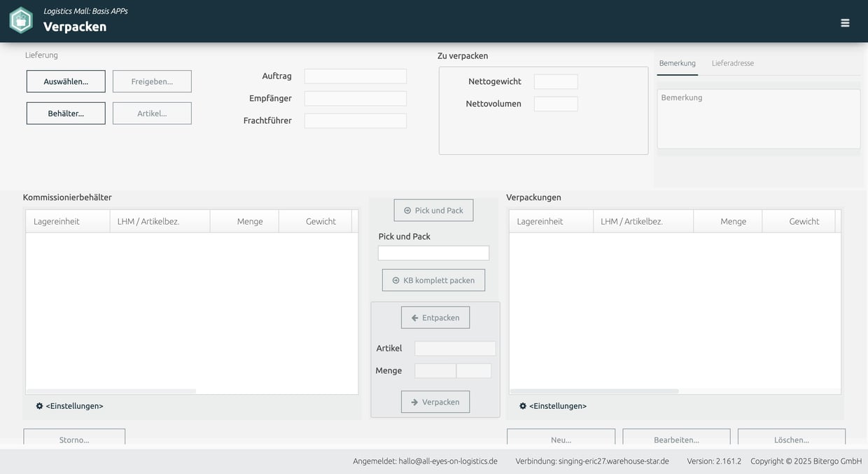
Task: Focus the Nettovolumen field
Action: 556,104
